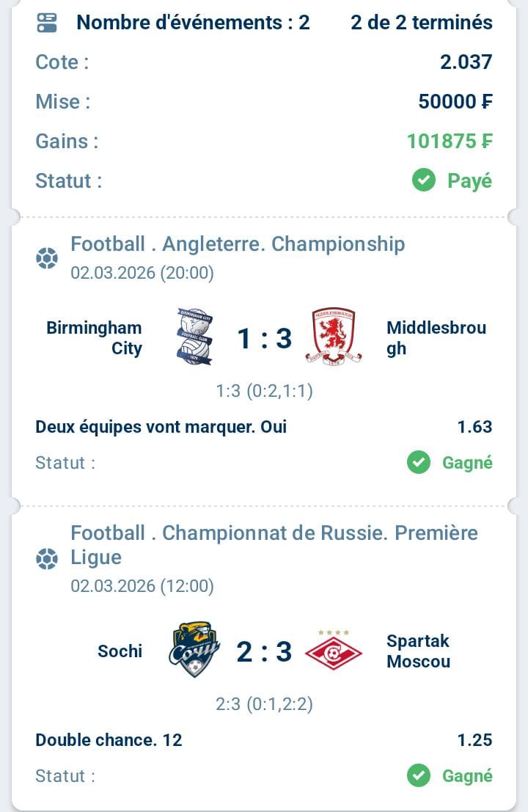Open the Middlesbrough club crest
528x812 pixels.
pyautogui.click(x=334, y=337)
